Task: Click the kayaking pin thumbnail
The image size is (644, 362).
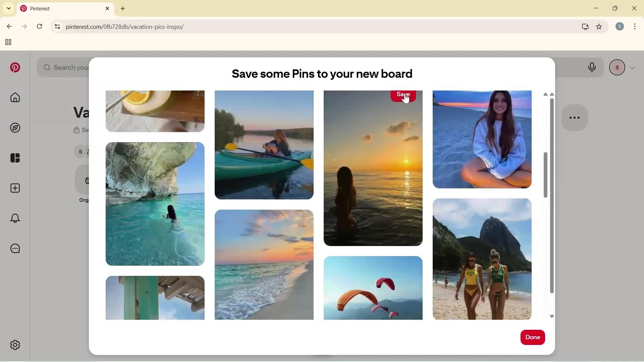Action: 264,145
